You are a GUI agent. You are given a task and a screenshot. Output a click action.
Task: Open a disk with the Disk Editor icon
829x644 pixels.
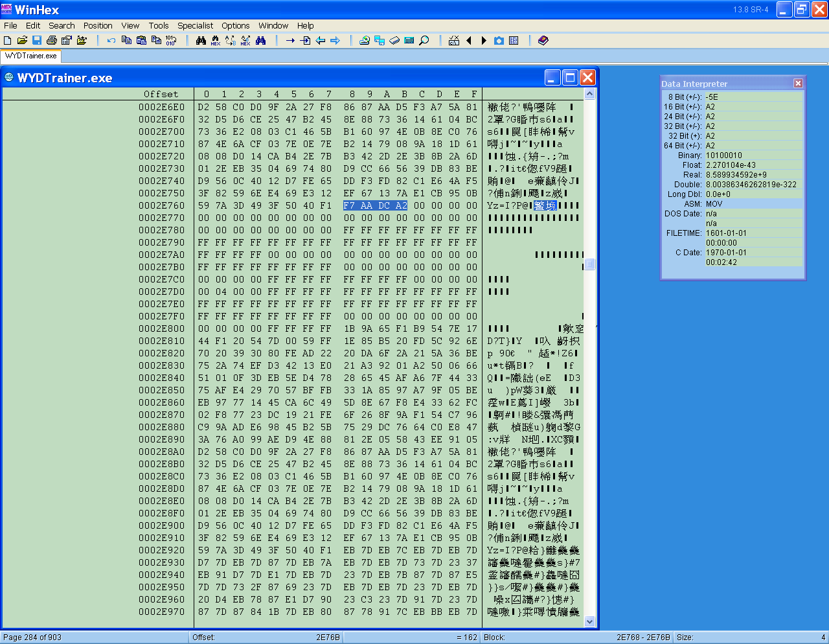tap(365, 40)
